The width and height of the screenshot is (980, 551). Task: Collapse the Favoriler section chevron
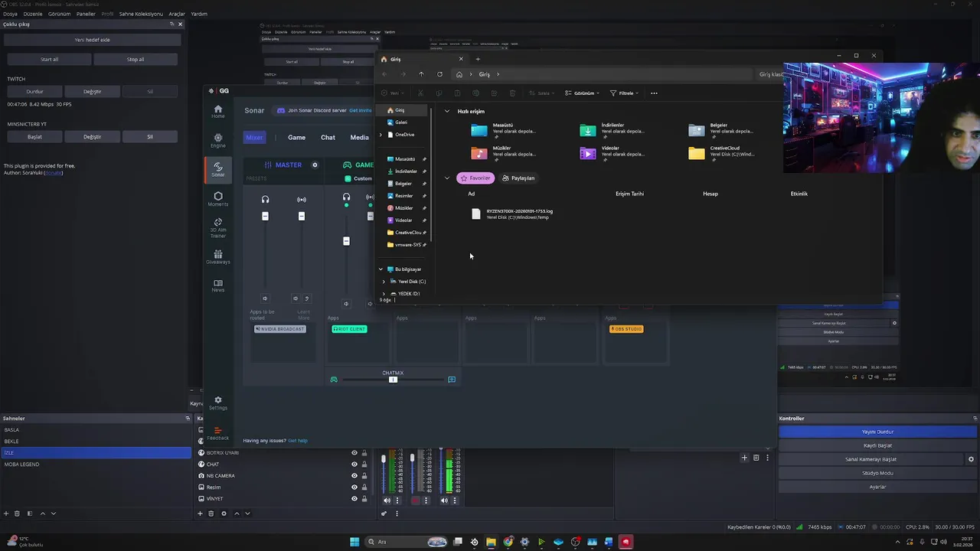(x=447, y=178)
